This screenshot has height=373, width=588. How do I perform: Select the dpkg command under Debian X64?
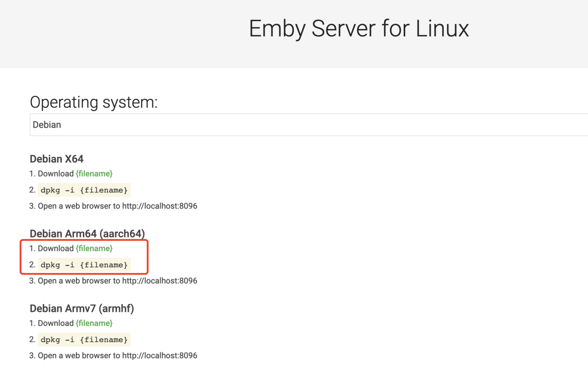[x=84, y=190]
